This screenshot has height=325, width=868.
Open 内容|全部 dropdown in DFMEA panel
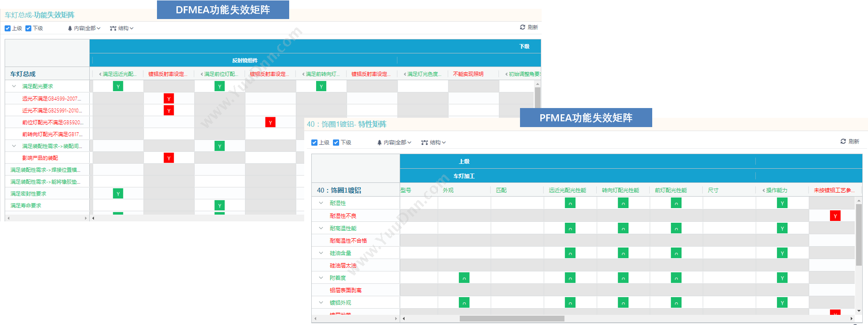pos(84,28)
